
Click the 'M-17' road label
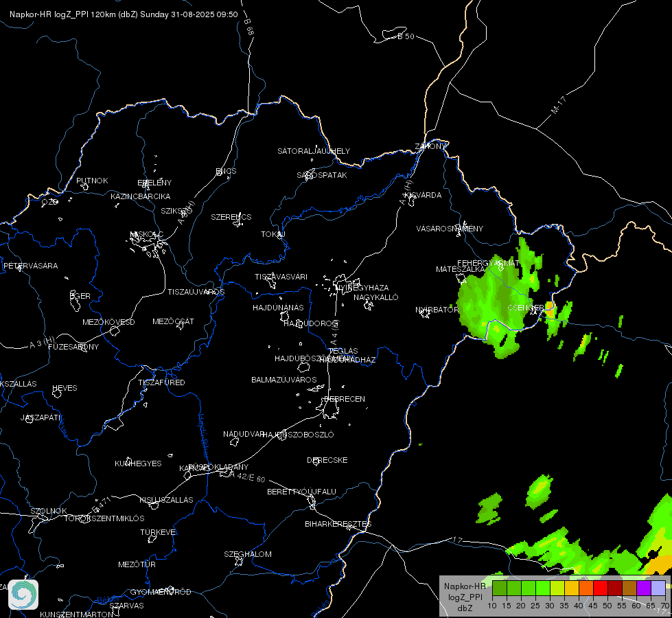559,105
